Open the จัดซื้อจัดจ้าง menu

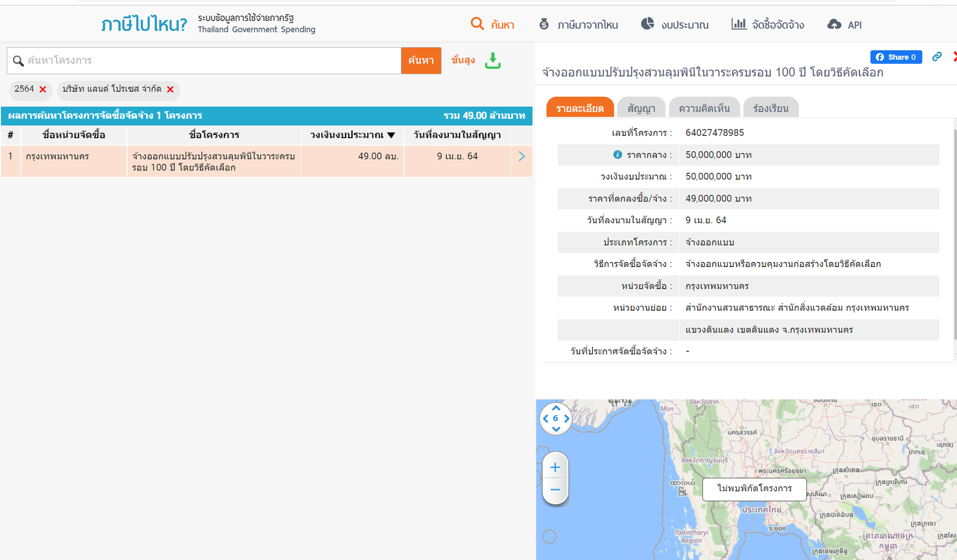click(x=768, y=25)
